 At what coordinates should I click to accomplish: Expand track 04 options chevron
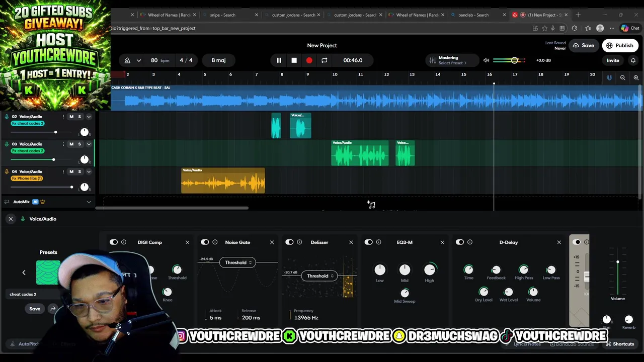tap(89, 171)
